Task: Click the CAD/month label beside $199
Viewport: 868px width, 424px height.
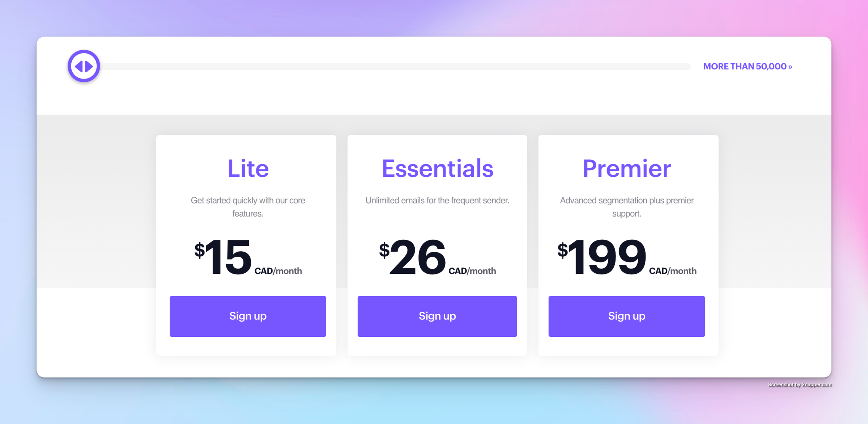Action: click(x=672, y=271)
